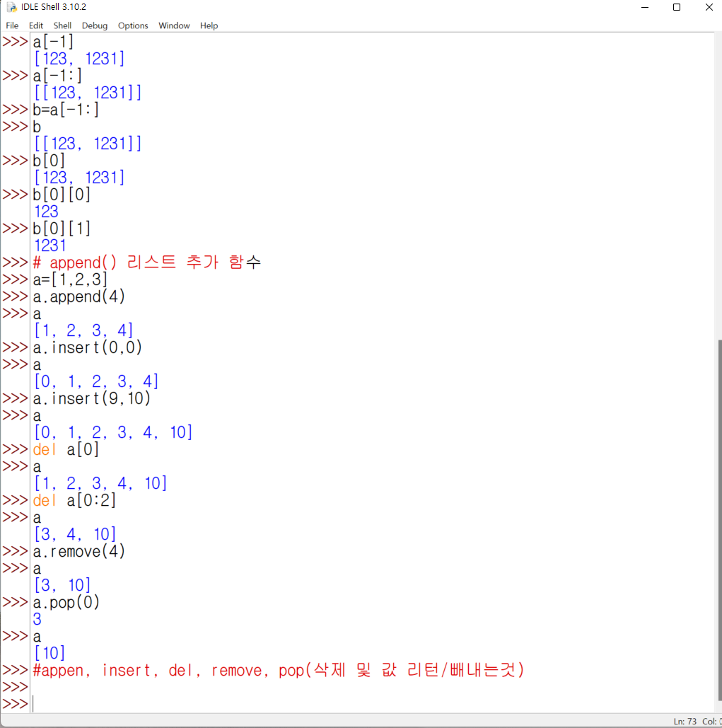Screen dimensions: 722x728
Task: Click the line 'del a[0]'
Action: [x=66, y=449]
